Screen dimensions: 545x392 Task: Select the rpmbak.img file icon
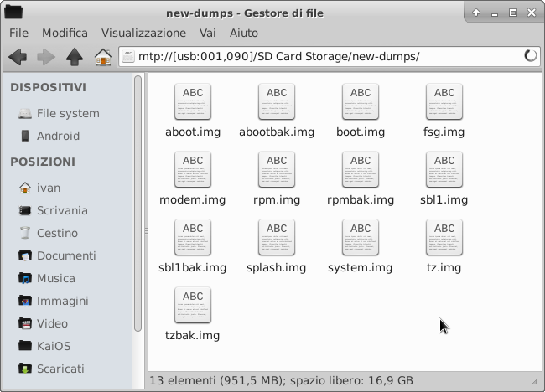tap(360, 169)
